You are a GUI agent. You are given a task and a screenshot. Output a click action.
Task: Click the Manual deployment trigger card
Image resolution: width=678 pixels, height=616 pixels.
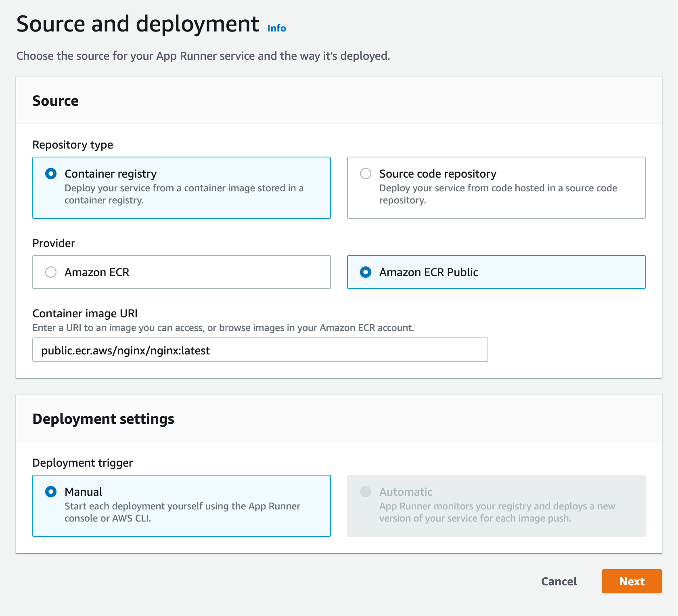click(x=181, y=505)
